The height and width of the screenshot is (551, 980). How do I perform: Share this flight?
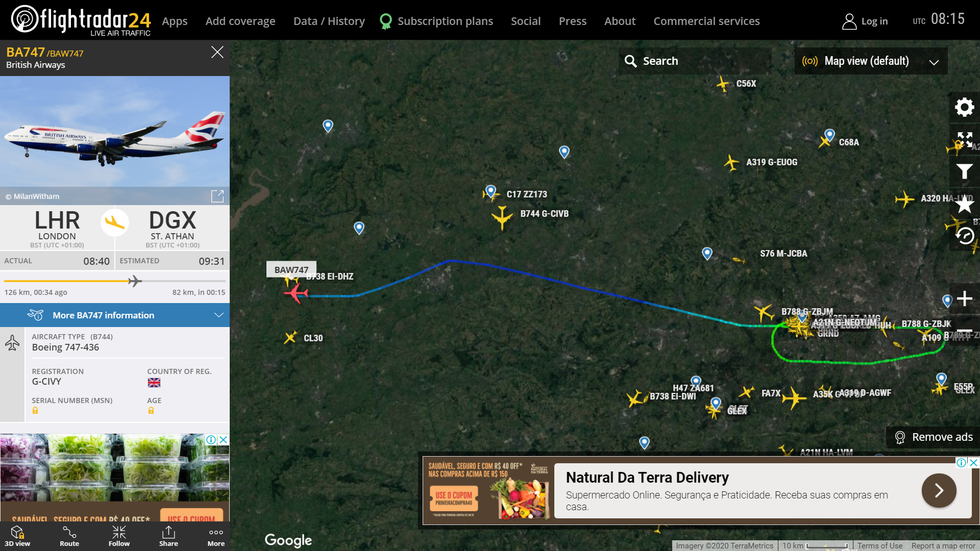tap(168, 536)
